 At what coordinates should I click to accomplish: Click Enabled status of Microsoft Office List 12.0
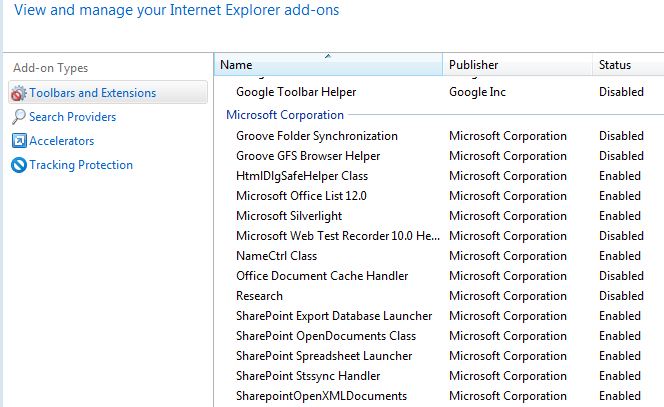coord(620,196)
